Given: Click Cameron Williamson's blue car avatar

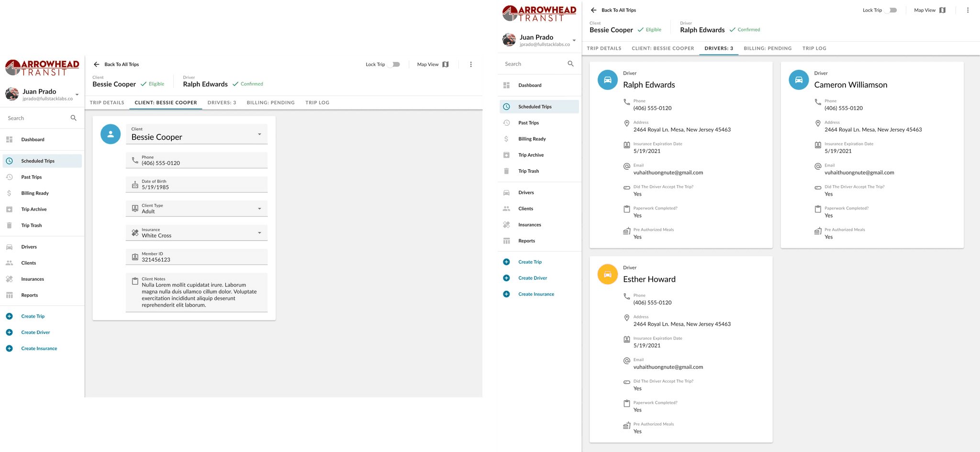Looking at the screenshot, I should pyautogui.click(x=799, y=80).
